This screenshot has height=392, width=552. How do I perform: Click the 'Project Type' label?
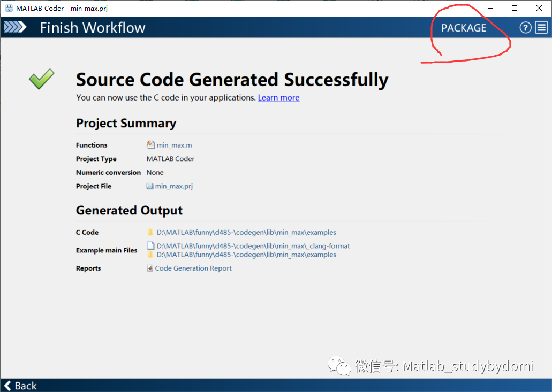coord(96,158)
